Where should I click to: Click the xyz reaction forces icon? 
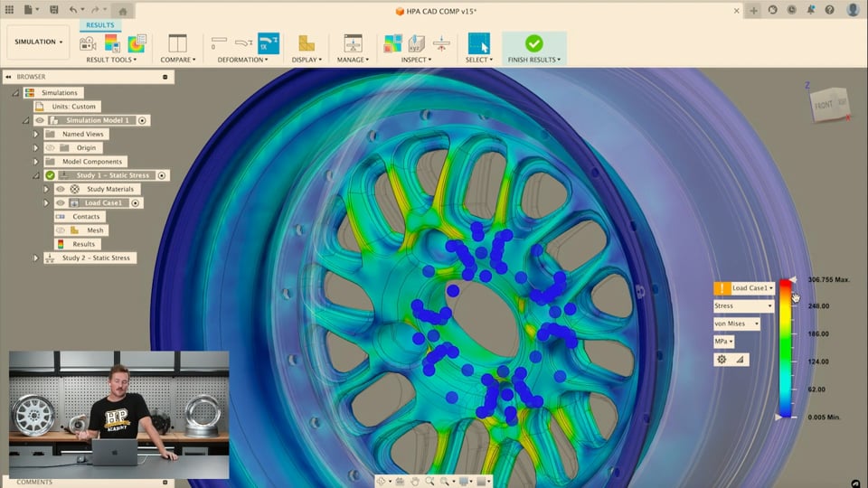tap(416, 43)
